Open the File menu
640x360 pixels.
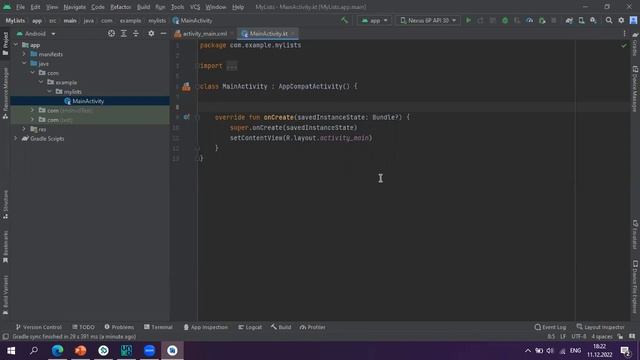(x=20, y=7)
